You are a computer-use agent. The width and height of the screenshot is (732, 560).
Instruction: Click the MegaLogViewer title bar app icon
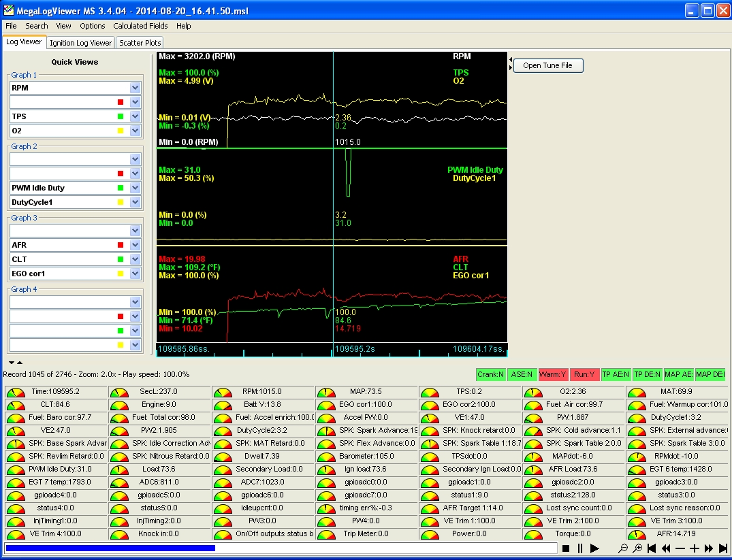tap(8, 10)
